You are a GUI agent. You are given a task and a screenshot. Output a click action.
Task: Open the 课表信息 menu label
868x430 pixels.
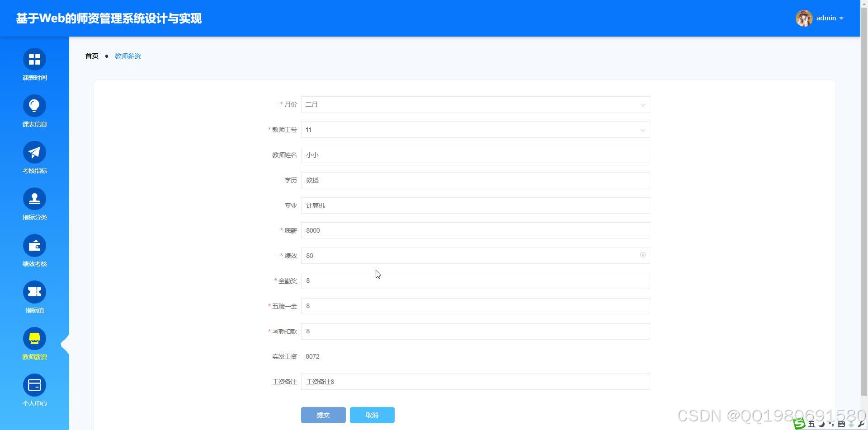click(35, 124)
